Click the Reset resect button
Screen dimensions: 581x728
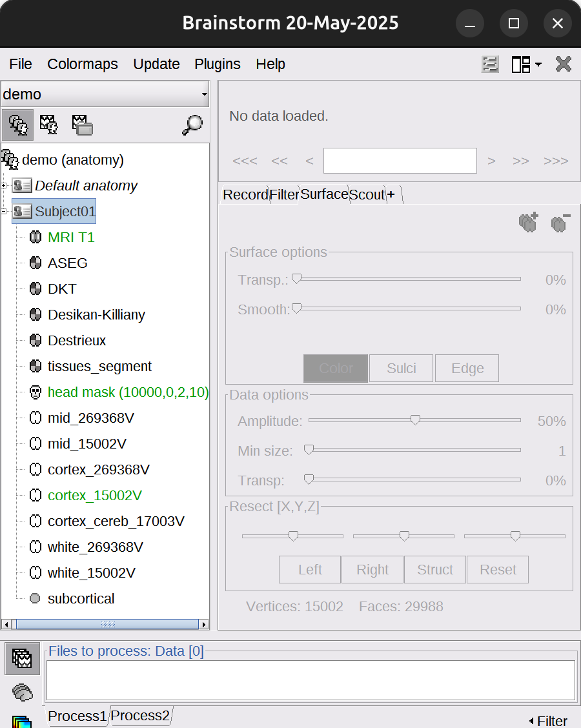click(498, 570)
